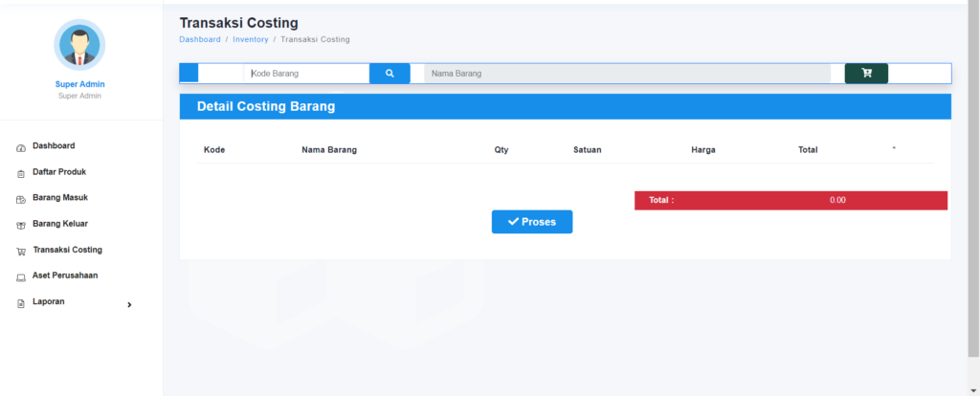Focus the Kode Barang input field
Screen dimensions: 980x396
click(306, 73)
